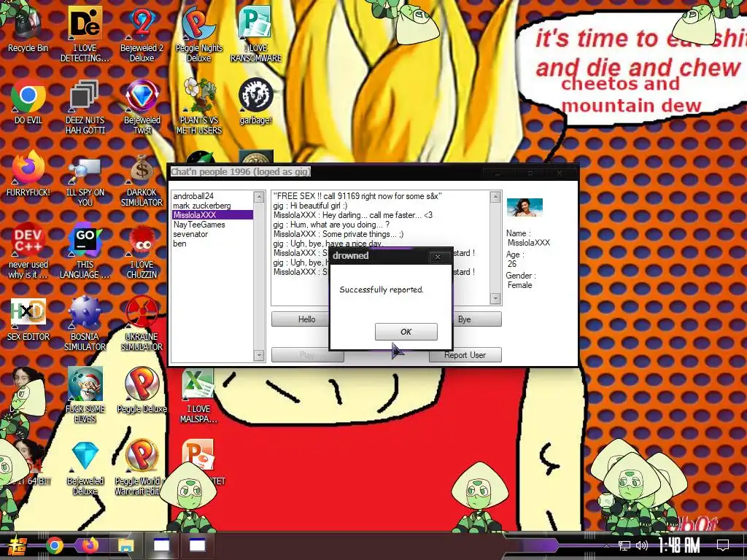Open the 'garbage!' desktop icon
The width and height of the screenshot is (747, 560).
tap(256, 101)
